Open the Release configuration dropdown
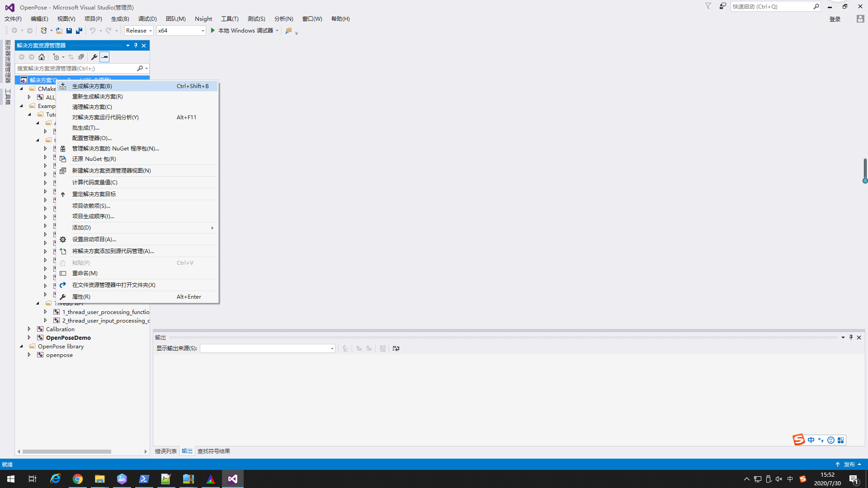The image size is (868, 488). 139,31
